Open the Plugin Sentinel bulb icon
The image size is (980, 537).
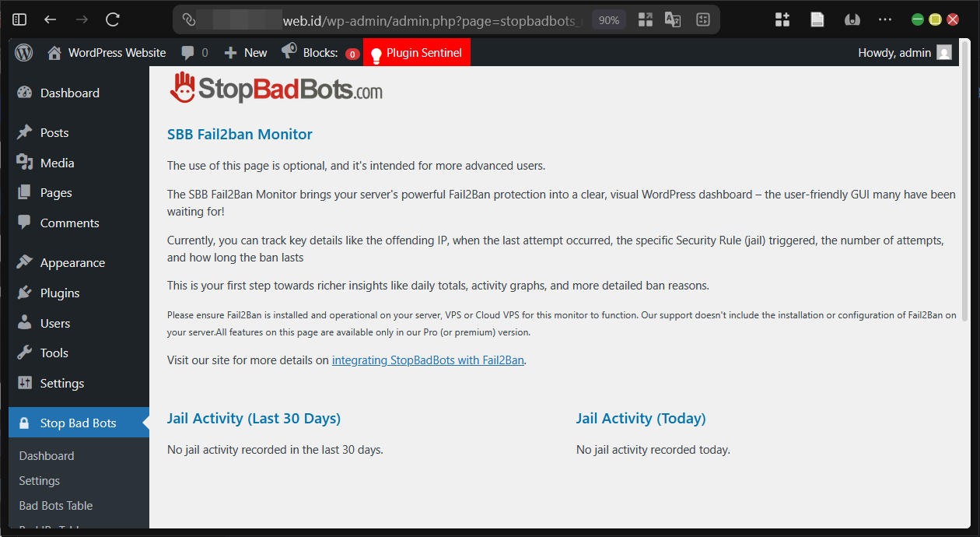coord(376,52)
